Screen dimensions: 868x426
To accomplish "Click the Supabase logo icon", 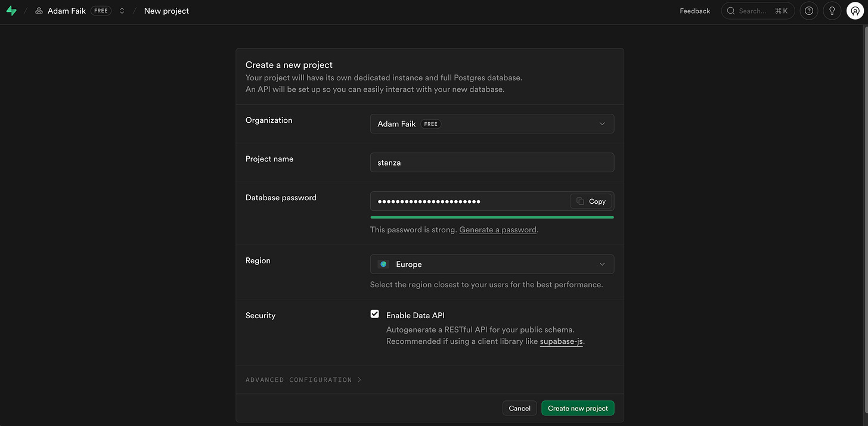I will 11,10.
